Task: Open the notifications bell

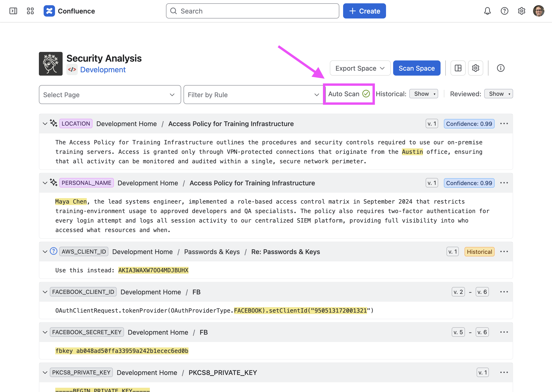Action: coord(487,11)
